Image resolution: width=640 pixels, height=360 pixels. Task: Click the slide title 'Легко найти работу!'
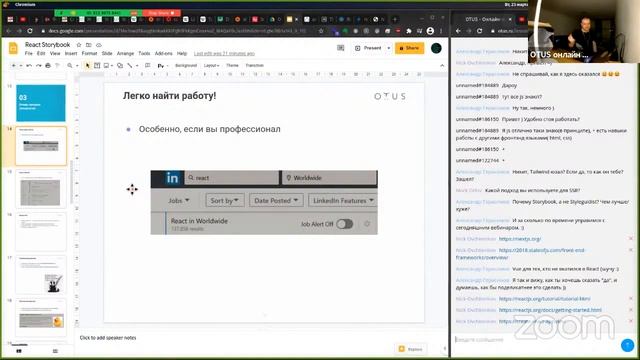[x=169, y=96]
